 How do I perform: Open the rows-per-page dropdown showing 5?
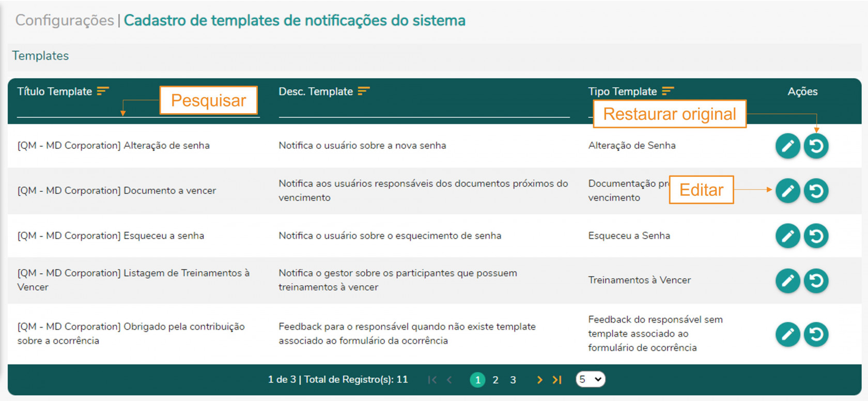[x=591, y=379]
